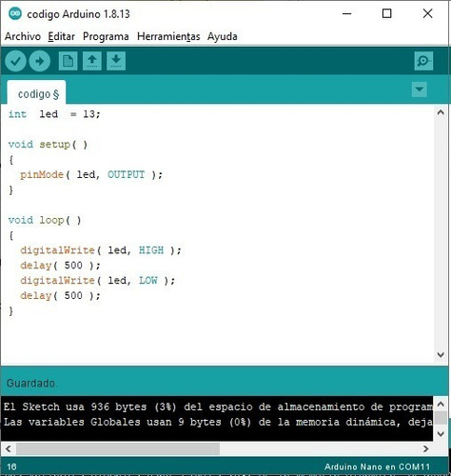451x476 pixels.
Task: Click the Upload (right arrow) button
Action: click(40, 61)
